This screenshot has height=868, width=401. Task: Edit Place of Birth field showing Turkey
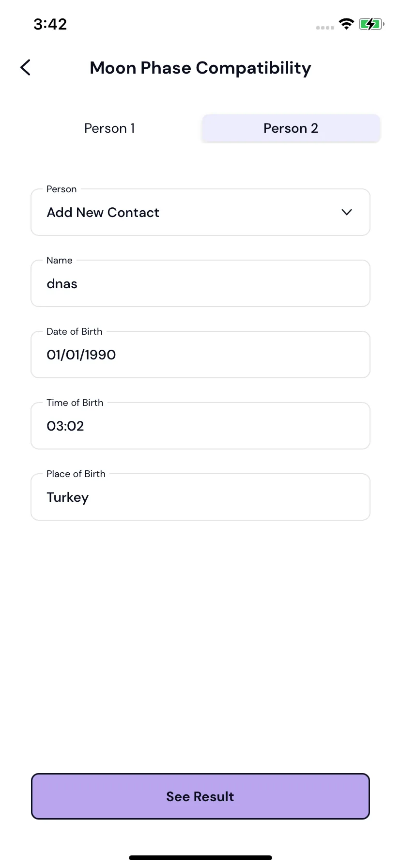(x=200, y=497)
